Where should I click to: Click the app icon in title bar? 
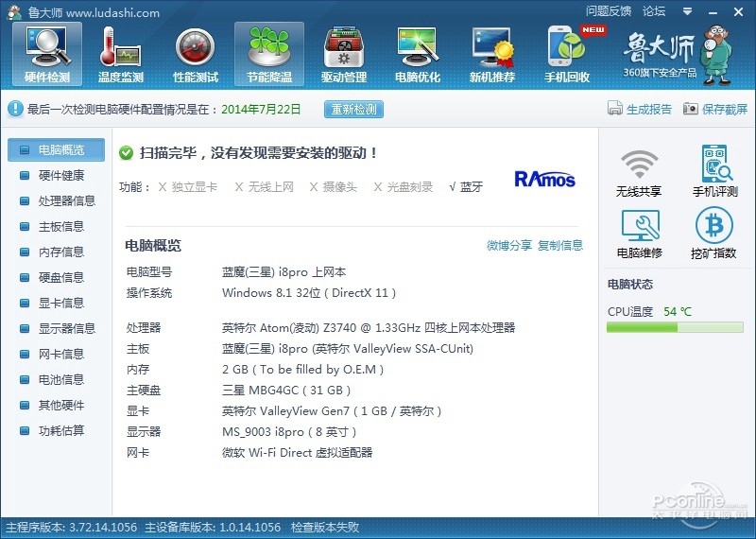[14, 12]
